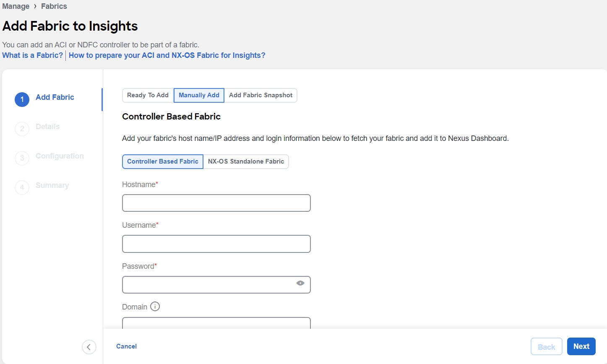Screen dimensions: 607x364
Task: Select the Add Fabric step label
Action: pyautogui.click(x=55, y=97)
